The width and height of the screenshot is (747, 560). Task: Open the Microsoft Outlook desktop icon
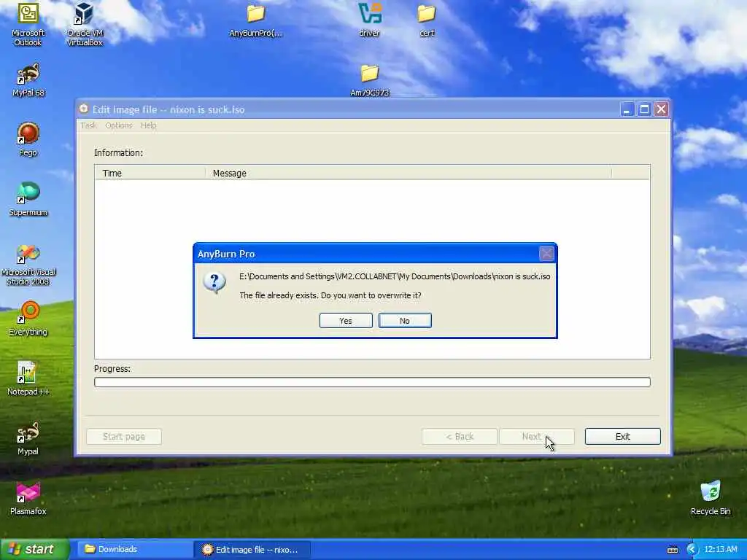28,24
